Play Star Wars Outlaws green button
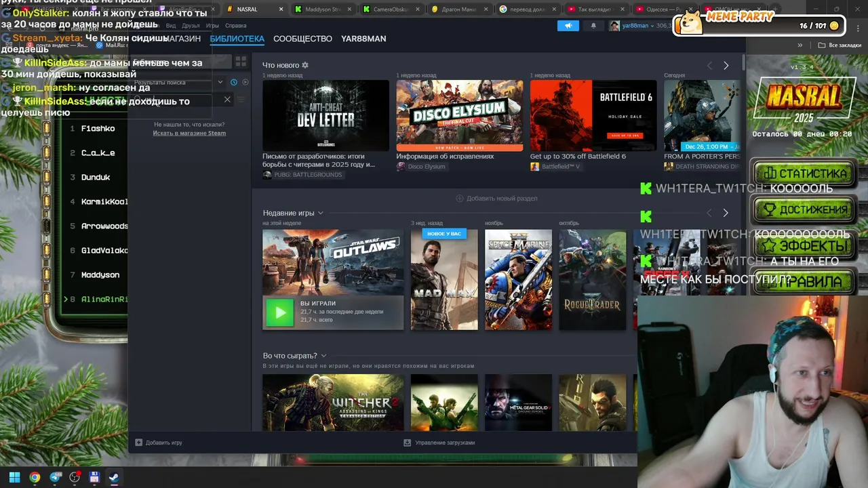The image size is (868, 488). [279, 313]
